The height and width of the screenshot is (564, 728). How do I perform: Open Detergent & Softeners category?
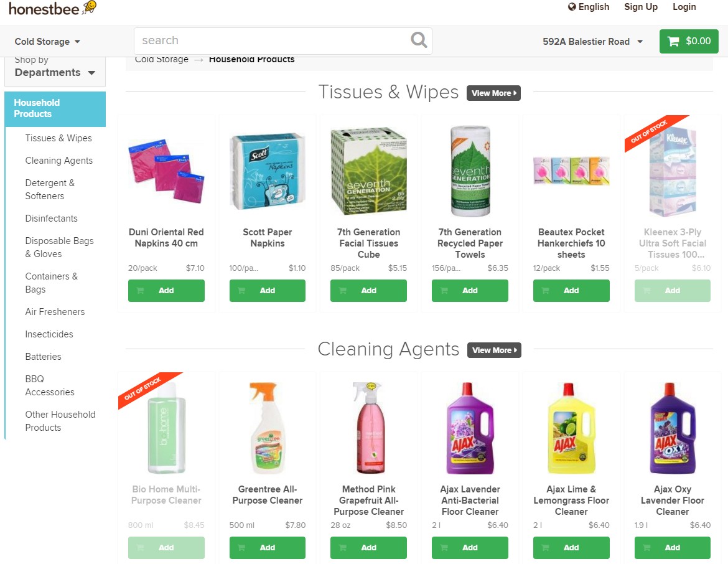[50, 189]
